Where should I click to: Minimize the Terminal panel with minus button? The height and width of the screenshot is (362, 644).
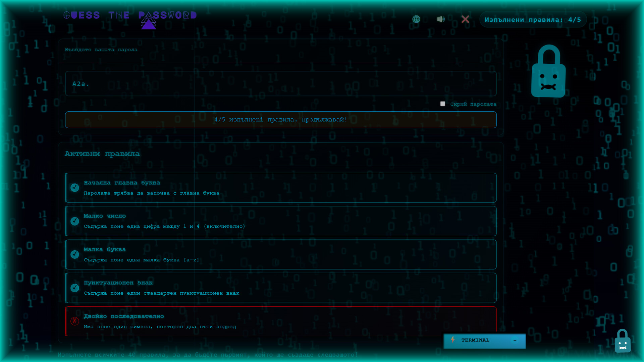515,340
